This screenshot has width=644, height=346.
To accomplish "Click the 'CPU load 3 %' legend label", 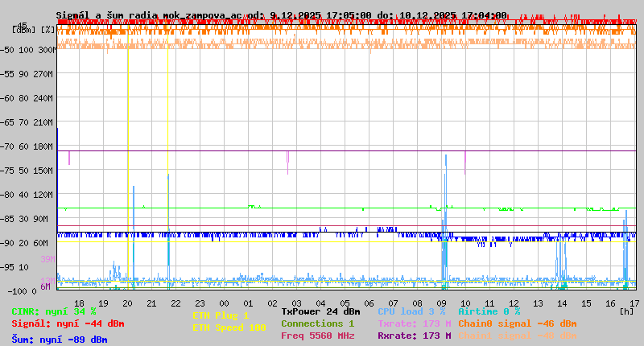I will [411, 311].
